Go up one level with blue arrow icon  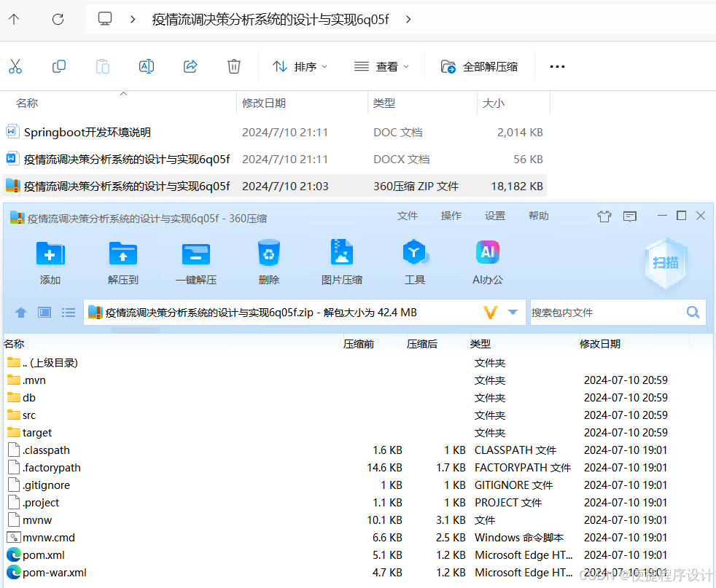(x=21, y=313)
